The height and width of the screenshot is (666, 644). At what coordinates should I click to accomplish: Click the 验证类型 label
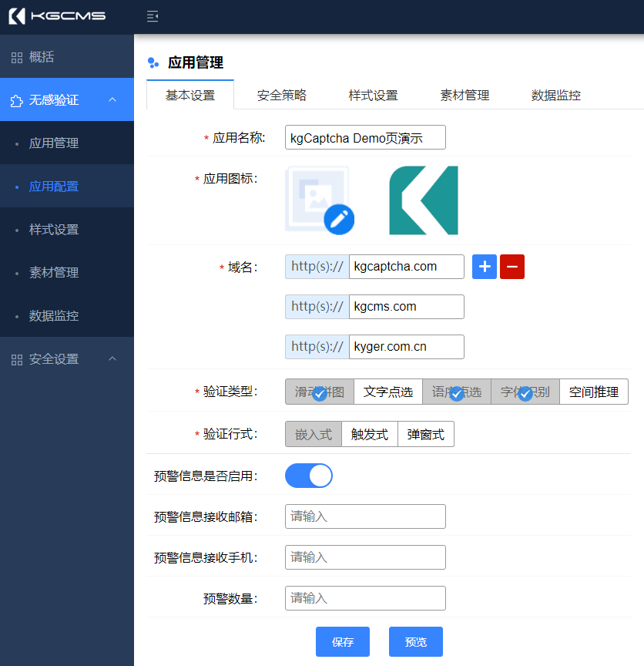[x=230, y=392]
